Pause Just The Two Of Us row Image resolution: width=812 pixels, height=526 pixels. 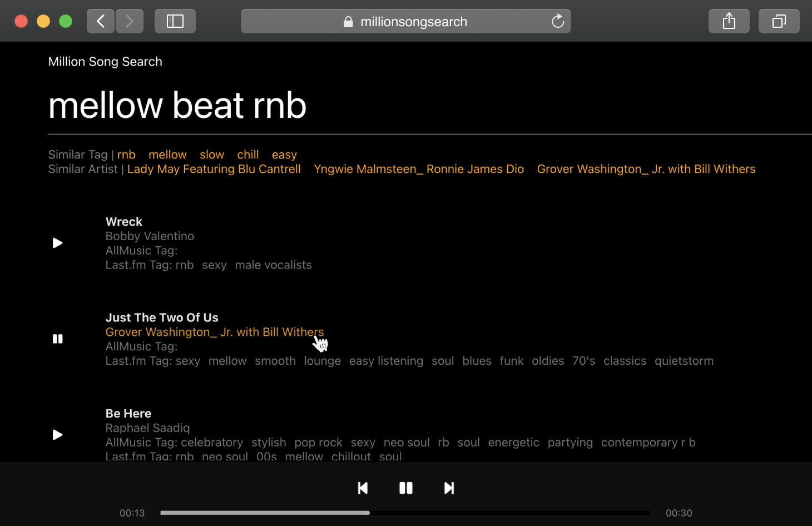coord(57,339)
